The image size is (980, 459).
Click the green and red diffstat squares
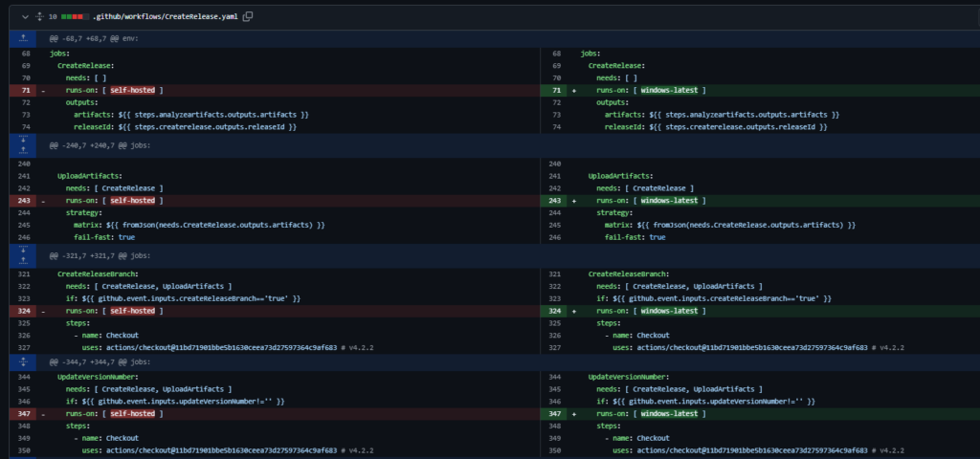tap(75, 17)
